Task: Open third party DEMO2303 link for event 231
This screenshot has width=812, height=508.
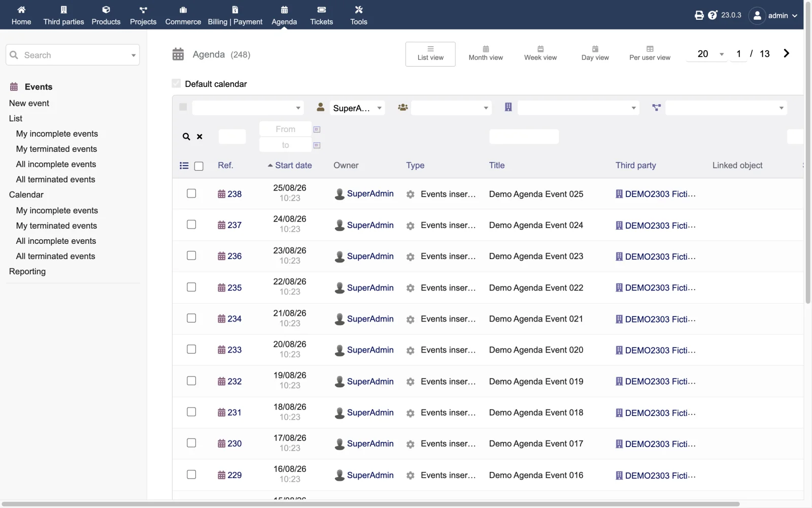Action: [x=656, y=413]
